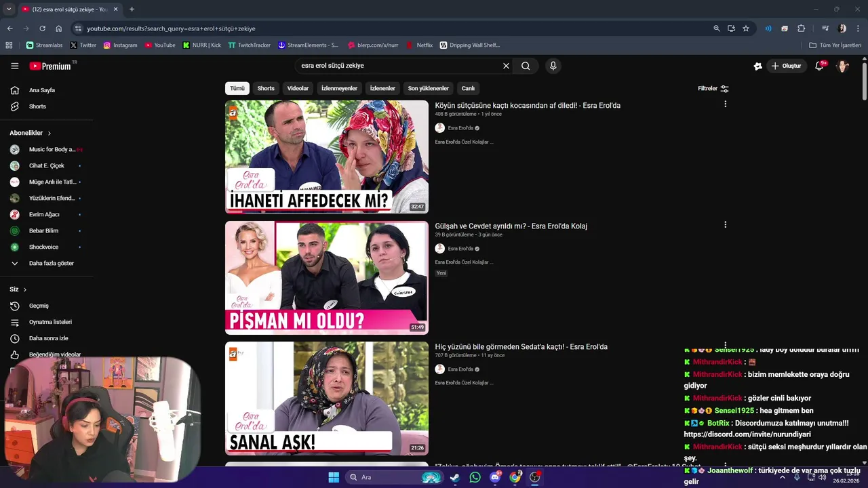This screenshot has height=488, width=868.
Task: Open the Köyün sütçüsüne kaçtı video title
Action: [x=528, y=106]
